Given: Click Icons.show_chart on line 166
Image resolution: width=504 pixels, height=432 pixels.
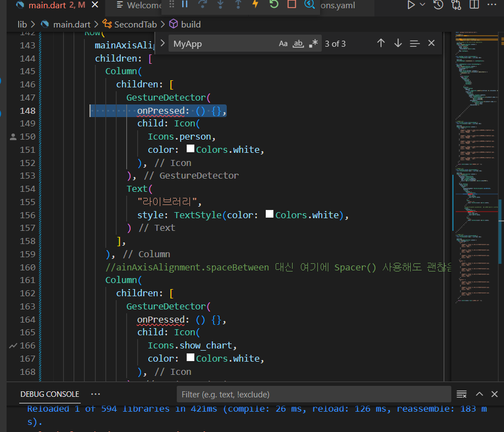Looking at the screenshot, I should [x=190, y=346].
